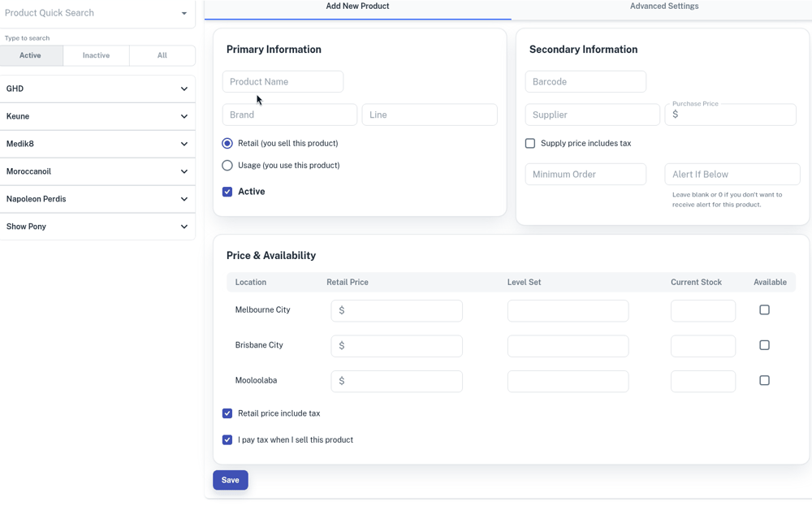Enable Supply price includes tax

(530, 144)
